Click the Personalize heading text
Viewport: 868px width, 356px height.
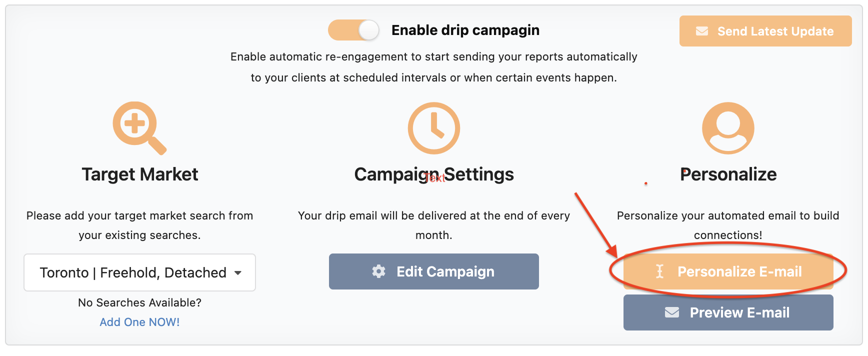coord(728,174)
